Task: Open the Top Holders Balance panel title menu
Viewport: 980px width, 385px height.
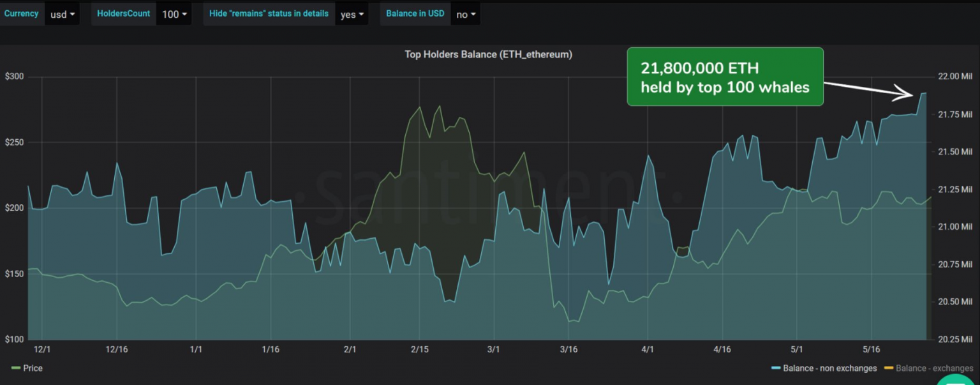Action: 488,55
